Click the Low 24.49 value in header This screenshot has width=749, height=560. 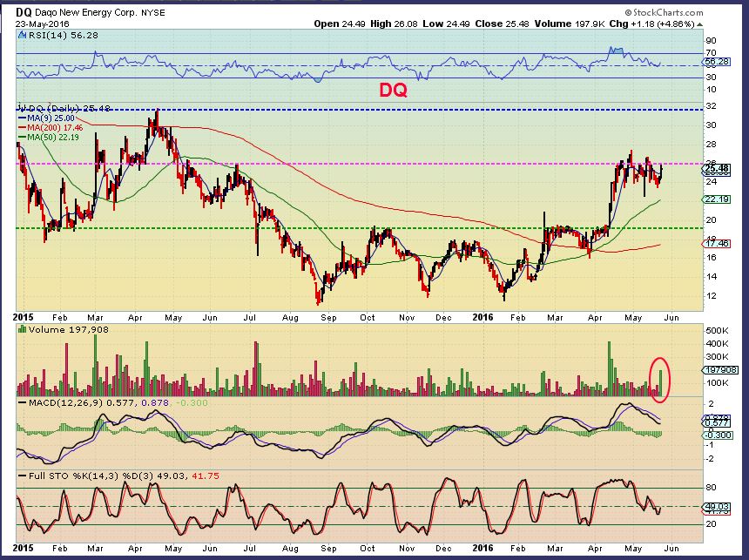pos(446,24)
